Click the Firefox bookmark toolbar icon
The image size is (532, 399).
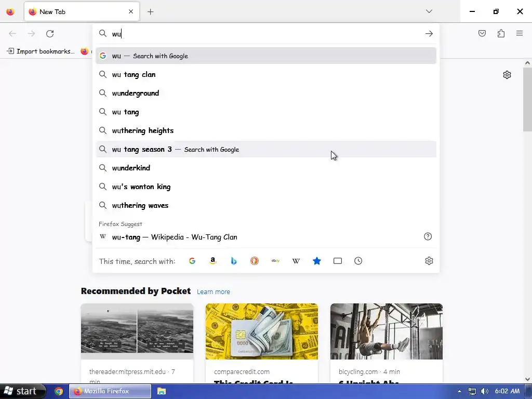[x=85, y=51]
